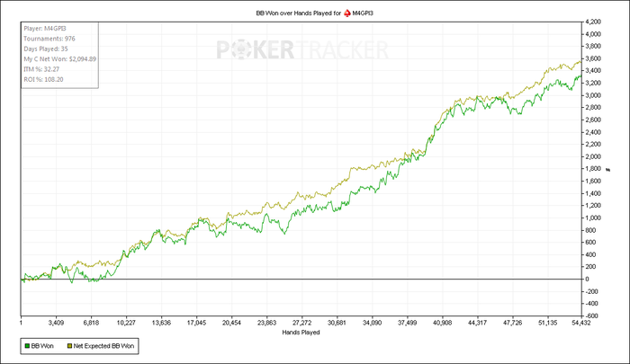
Task: Click the % unit label beside the y-axis
Action: (x=607, y=170)
